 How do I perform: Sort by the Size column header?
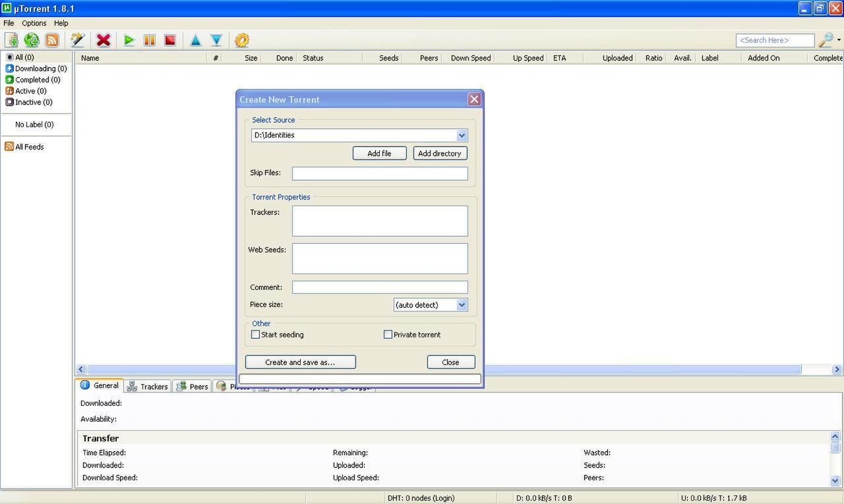point(243,58)
